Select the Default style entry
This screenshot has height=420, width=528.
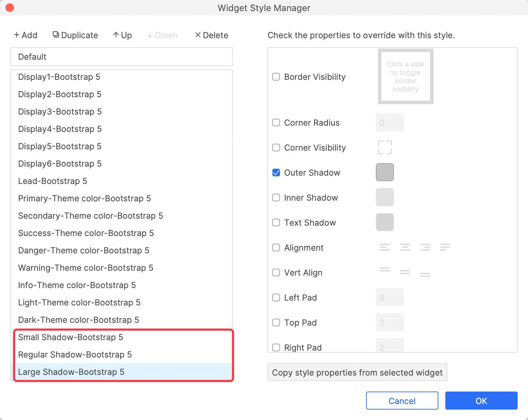point(121,57)
